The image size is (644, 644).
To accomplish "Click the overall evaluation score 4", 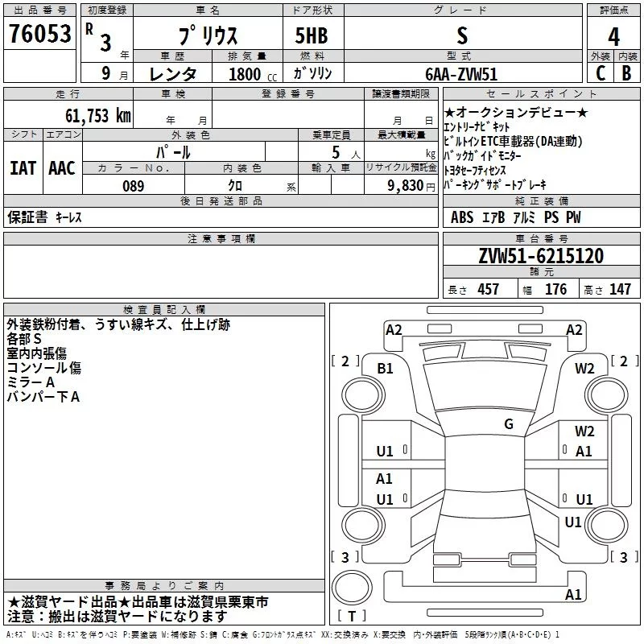I will click(x=613, y=37).
